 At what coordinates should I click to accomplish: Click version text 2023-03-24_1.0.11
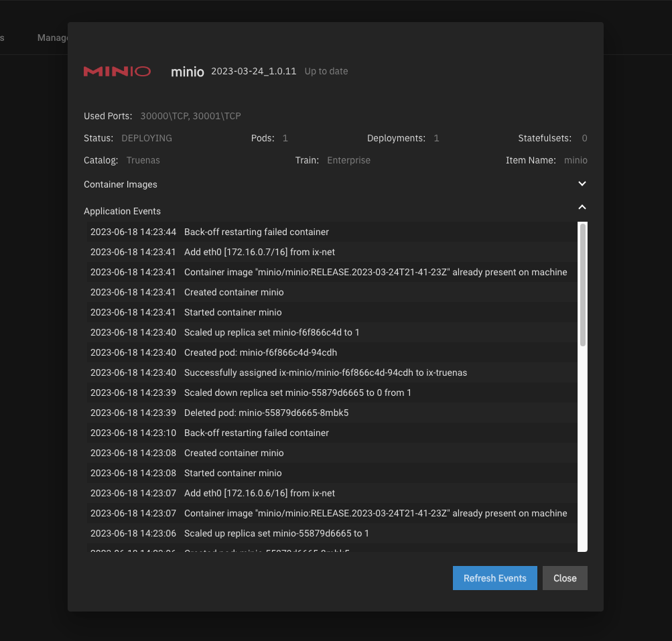(254, 71)
